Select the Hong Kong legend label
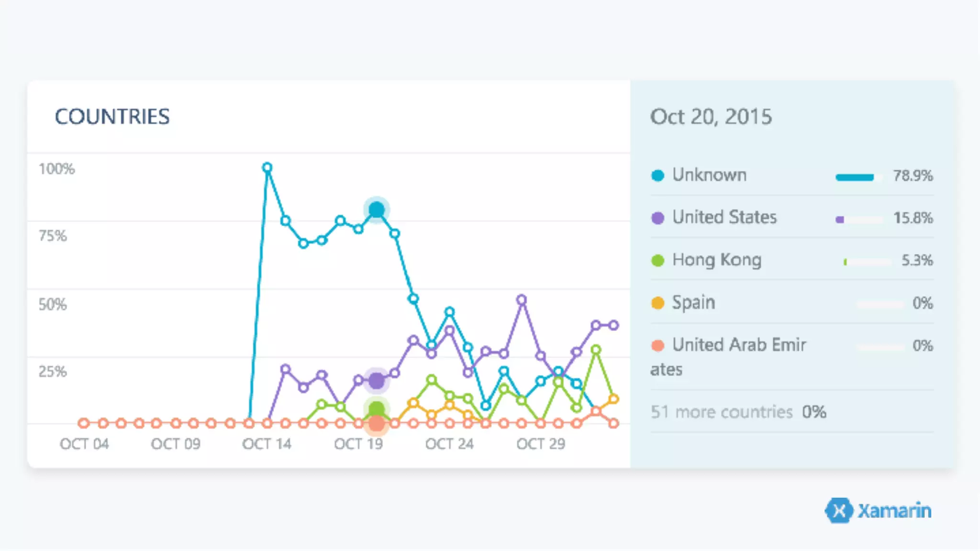 pos(716,260)
